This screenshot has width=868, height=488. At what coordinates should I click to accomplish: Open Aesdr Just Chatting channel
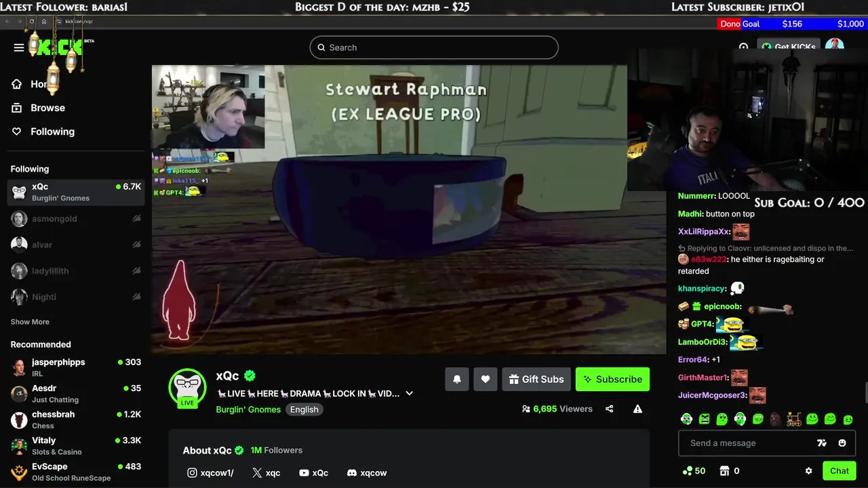click(76, 394)
